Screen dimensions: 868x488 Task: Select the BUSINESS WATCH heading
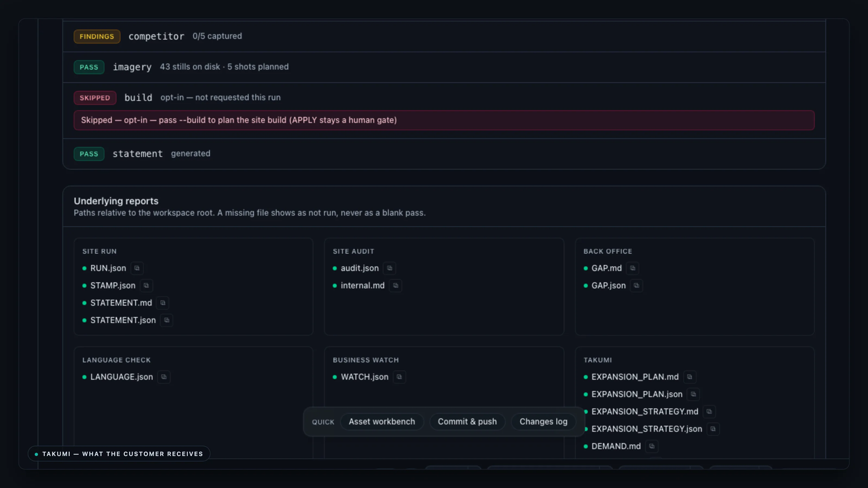tap(366, 360)
